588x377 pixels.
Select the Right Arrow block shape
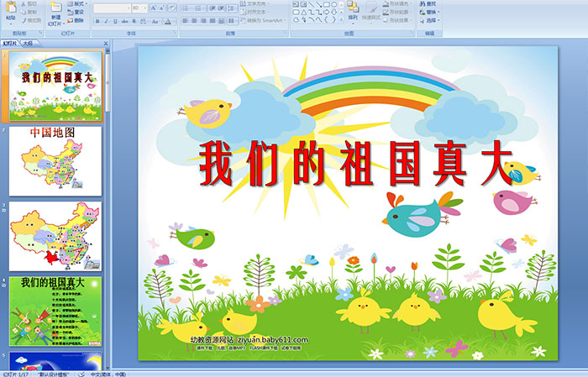pos(326,12)
